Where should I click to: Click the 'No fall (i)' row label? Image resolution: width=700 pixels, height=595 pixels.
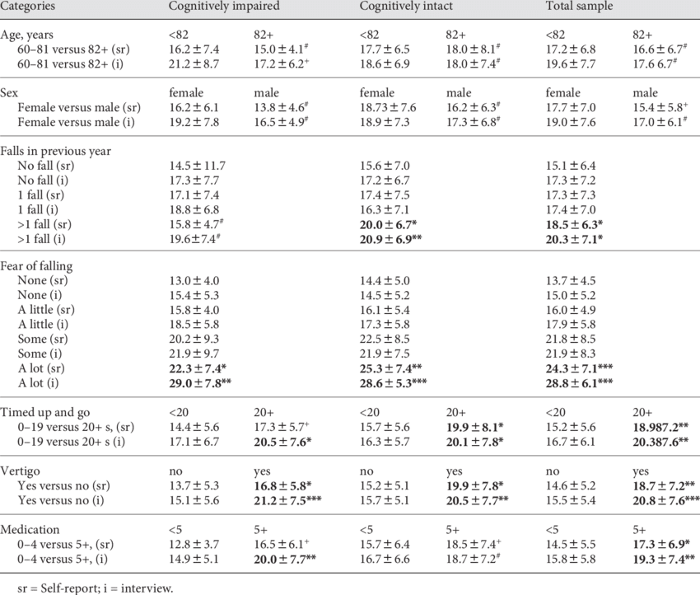coord(43,180)
